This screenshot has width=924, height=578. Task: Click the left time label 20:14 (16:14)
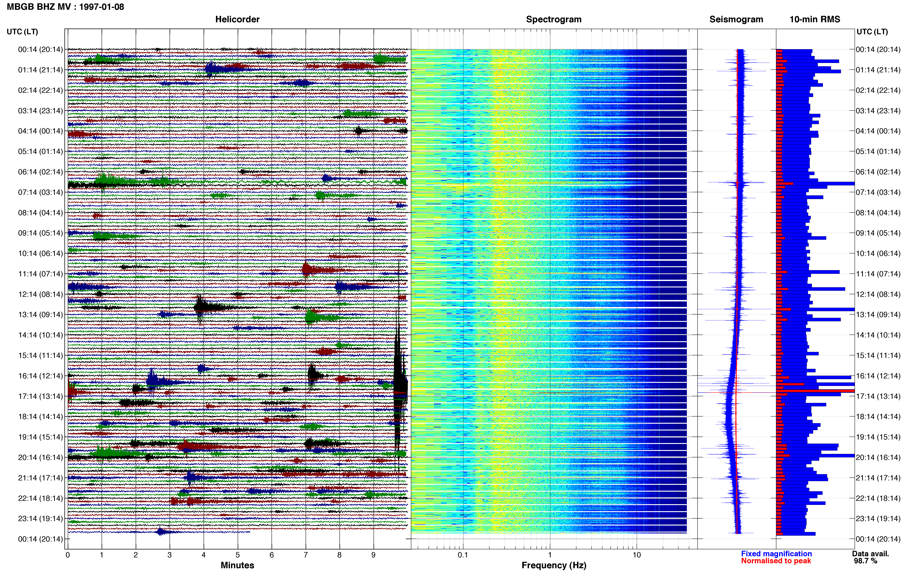41,457
